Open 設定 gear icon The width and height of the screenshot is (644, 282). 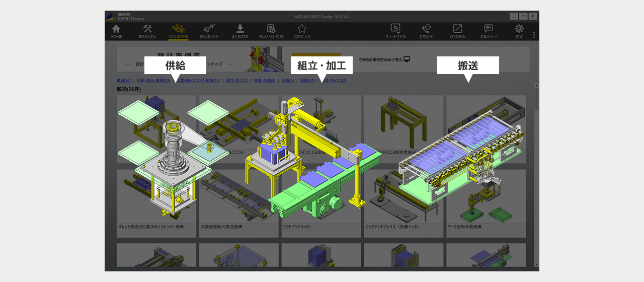coord(519,31)
